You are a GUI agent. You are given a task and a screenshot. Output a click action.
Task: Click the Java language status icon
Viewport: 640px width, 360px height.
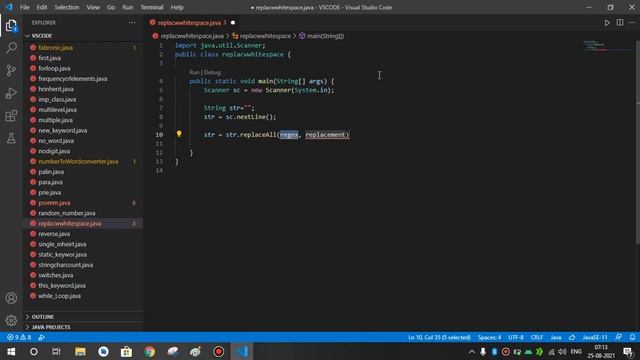click(x=572, y=338)
